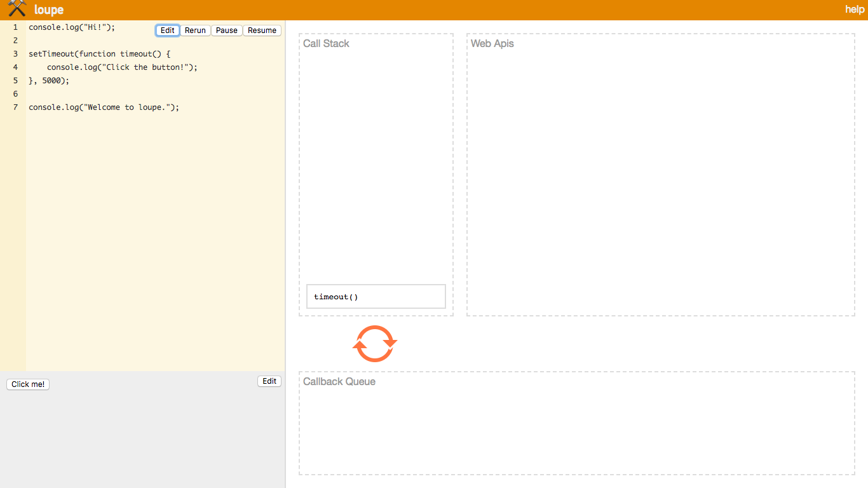Screen dimensions: 868x488
Task: Open the help link
Action: tap(855, 9)
